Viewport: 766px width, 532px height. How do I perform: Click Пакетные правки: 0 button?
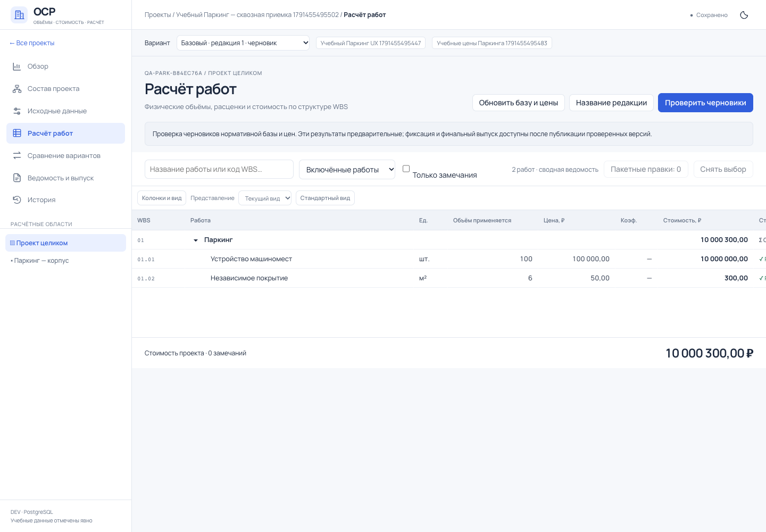646,169
